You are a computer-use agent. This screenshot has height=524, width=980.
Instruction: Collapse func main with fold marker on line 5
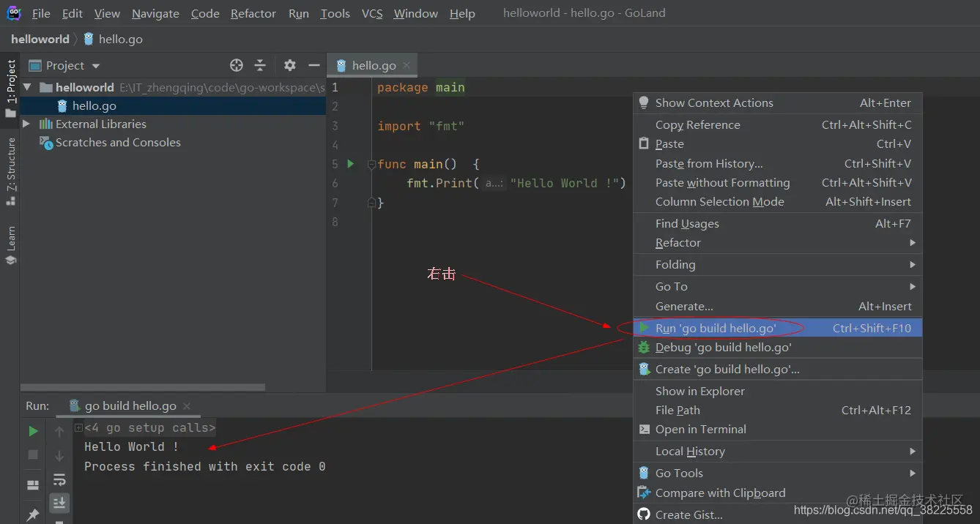[x=371, y=164]
